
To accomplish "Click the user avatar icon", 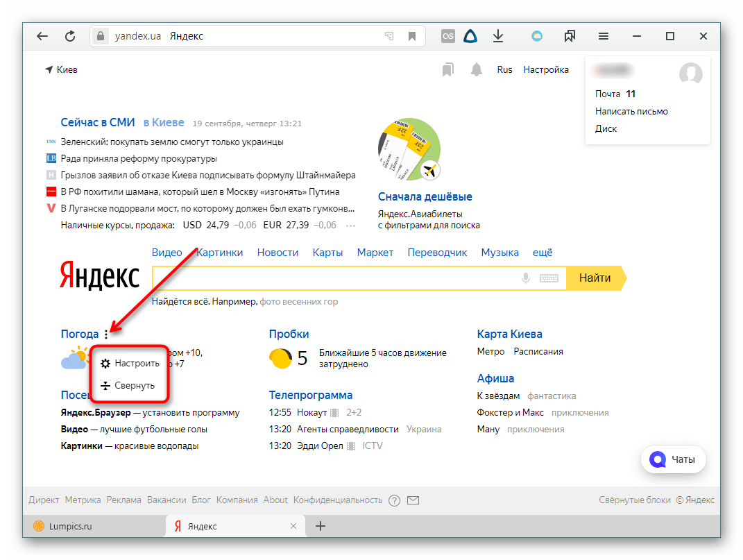I will coord(690,73).
